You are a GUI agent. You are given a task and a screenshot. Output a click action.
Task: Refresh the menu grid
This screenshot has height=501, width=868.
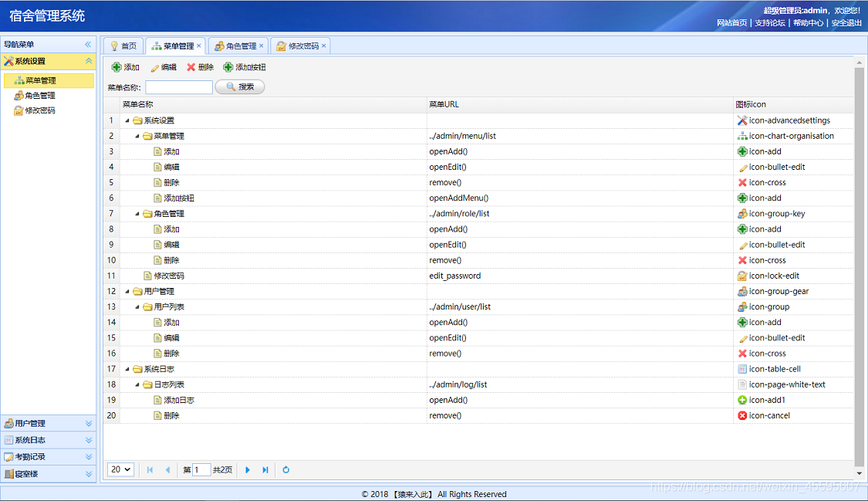click(285, 469)
